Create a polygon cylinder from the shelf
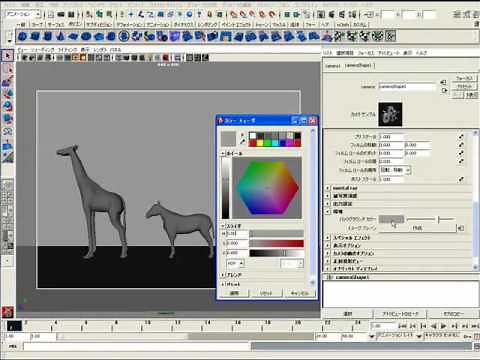The image size is (480, 360). tap(48, 36)
